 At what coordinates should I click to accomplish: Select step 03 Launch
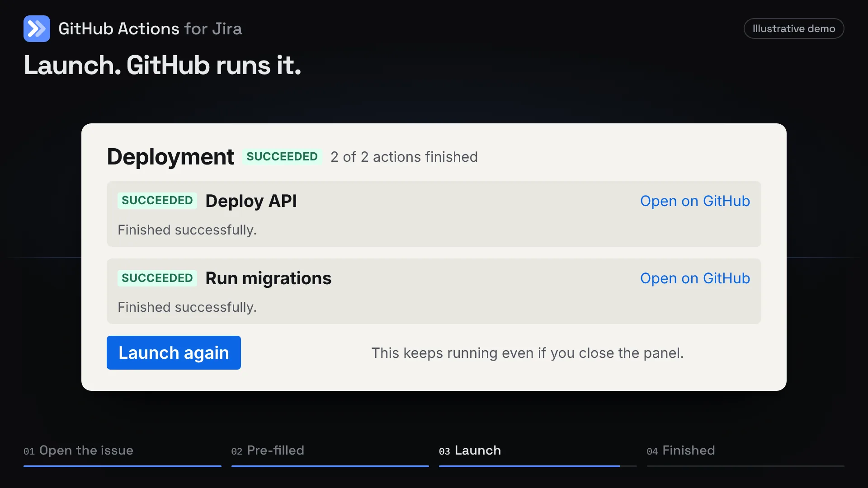[x=470, y=450]
